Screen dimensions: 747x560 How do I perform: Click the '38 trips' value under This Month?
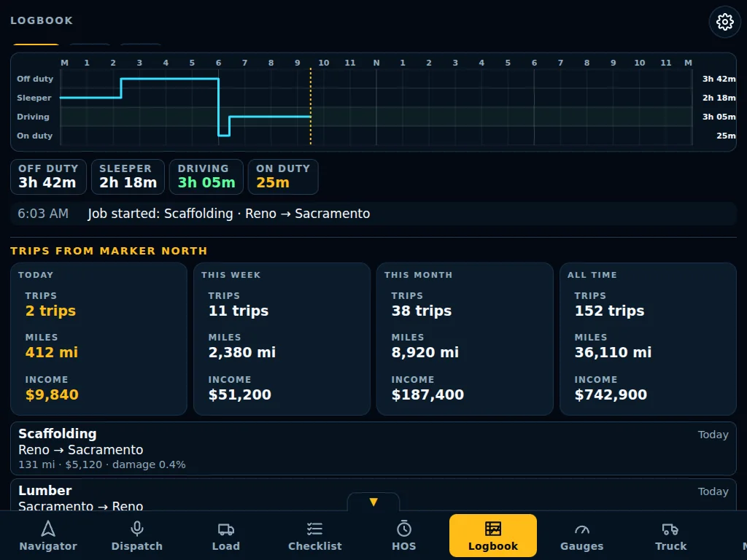point(422,311)
